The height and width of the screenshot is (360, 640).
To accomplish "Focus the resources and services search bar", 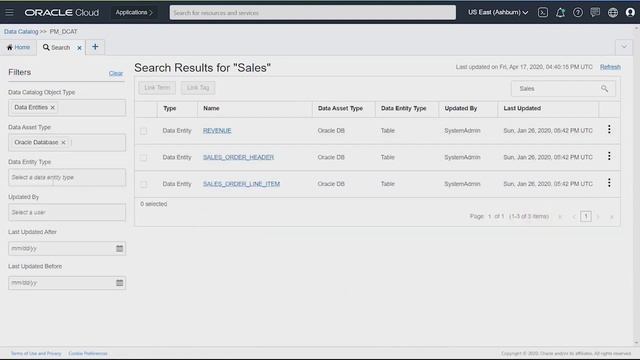I will click(x=313, y=13).
